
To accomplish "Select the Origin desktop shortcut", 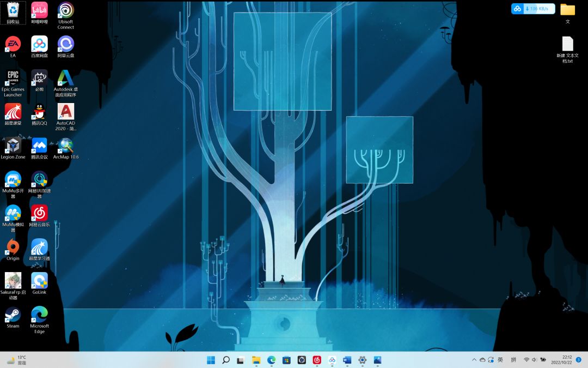I will [13, 249].
